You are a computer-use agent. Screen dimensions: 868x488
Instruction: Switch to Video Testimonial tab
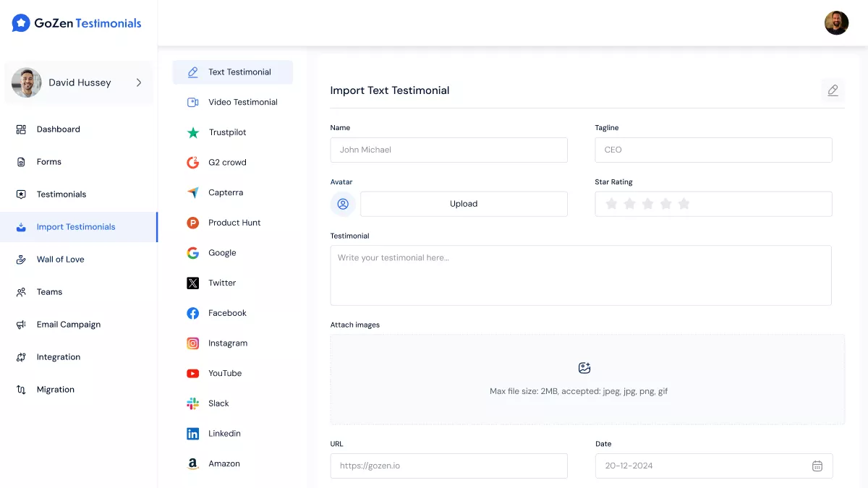242,102
